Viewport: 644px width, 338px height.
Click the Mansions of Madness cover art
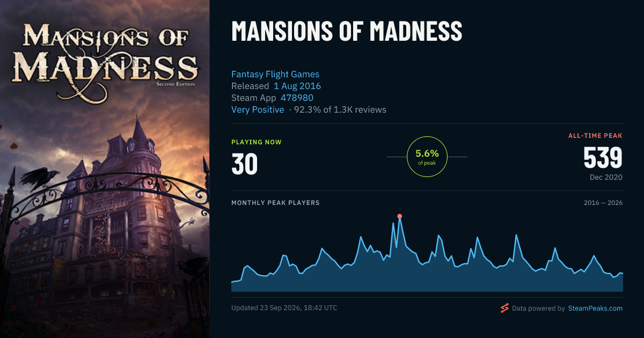(x=105, y=169)
